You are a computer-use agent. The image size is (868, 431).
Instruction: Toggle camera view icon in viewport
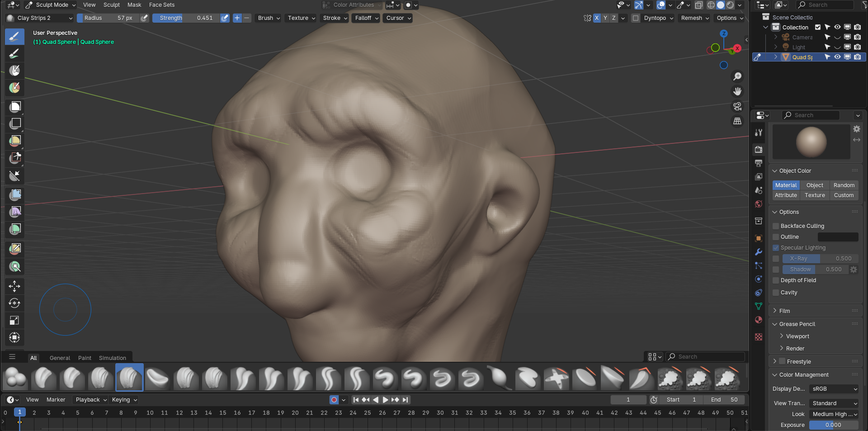pos(737,106)
